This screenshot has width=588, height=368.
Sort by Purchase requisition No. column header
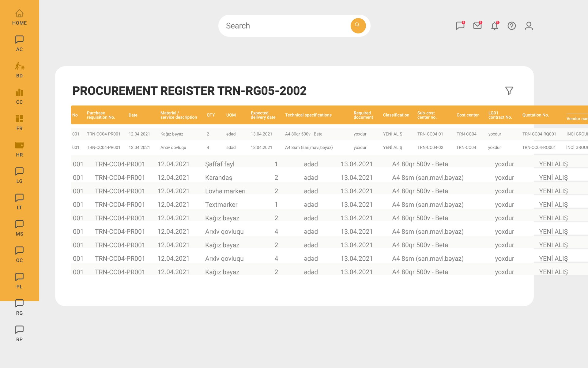click(101, 115)
